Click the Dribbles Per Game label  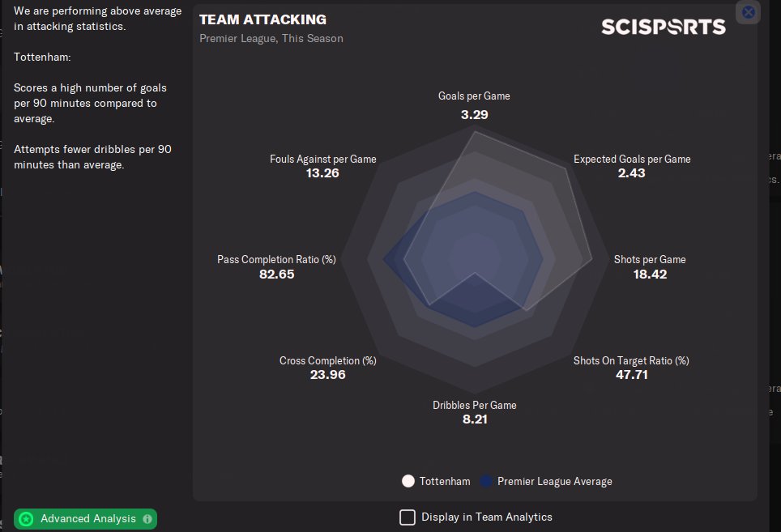click(x=474, y=405)
